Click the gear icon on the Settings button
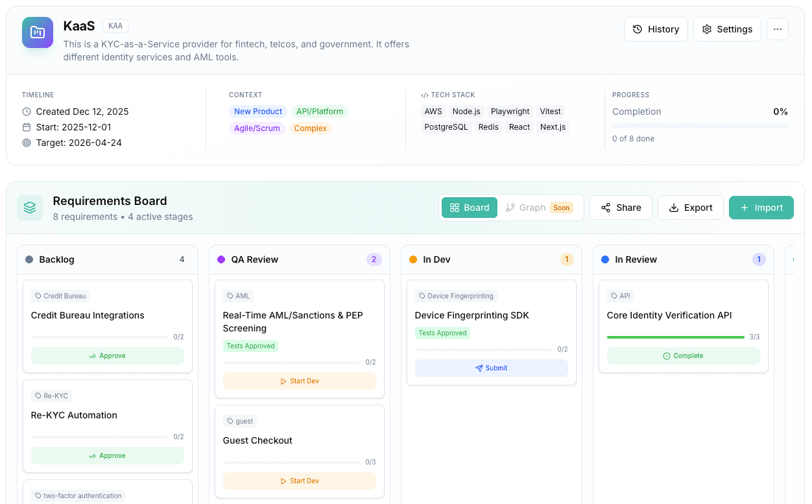Viewport: 812px width, 504px height. click(x=707, y=29)
